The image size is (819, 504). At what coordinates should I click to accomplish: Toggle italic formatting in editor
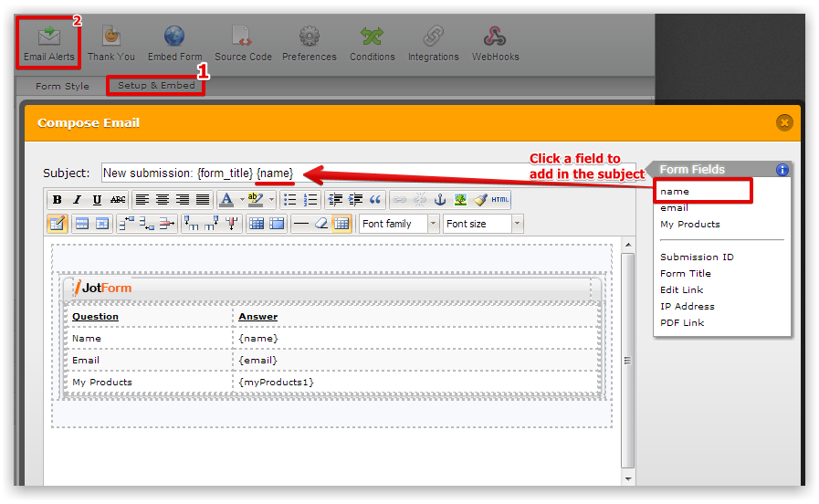click(x=77, y=200)
